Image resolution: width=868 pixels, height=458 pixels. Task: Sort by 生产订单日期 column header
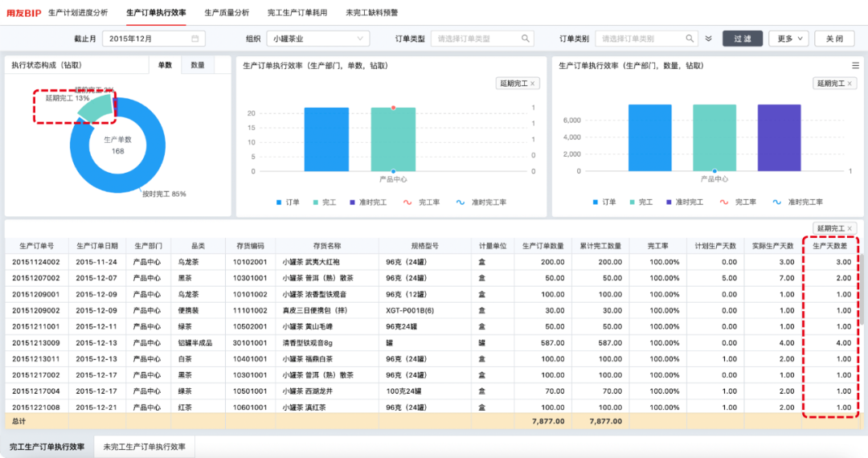97,246
